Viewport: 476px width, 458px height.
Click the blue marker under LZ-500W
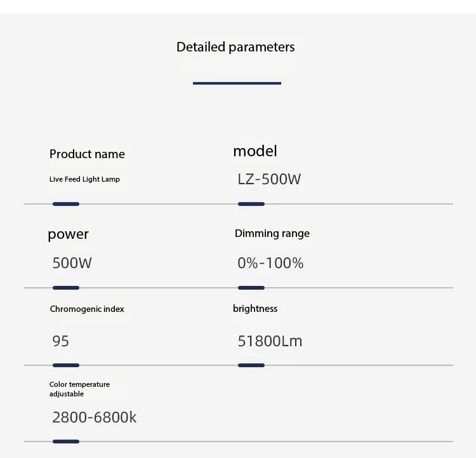251,204
